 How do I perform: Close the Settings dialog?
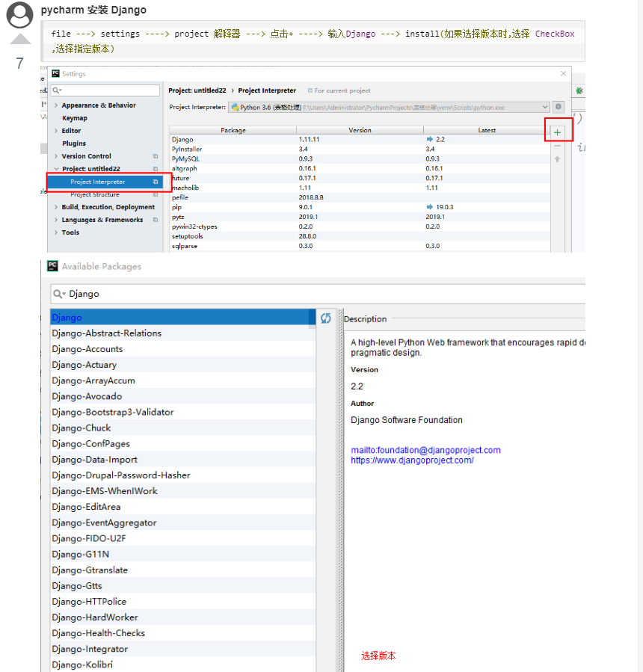tap(563, 74)
